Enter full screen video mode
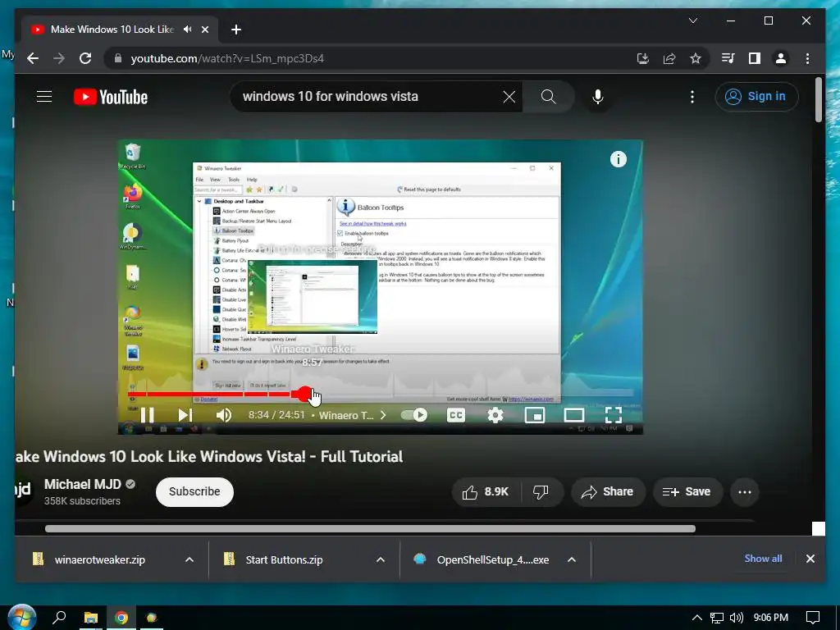The height and width of the screenshot is (630, 840). (614, 415)
